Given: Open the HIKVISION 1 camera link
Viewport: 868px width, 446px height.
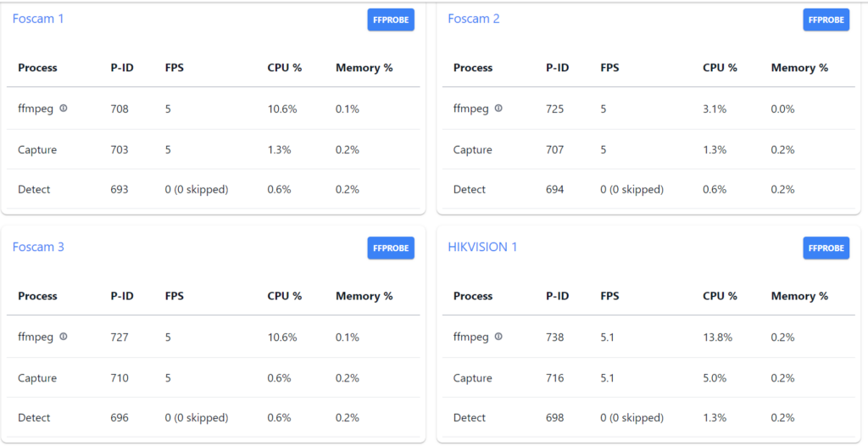Looking at the screenshot, I should pos(482,247).
